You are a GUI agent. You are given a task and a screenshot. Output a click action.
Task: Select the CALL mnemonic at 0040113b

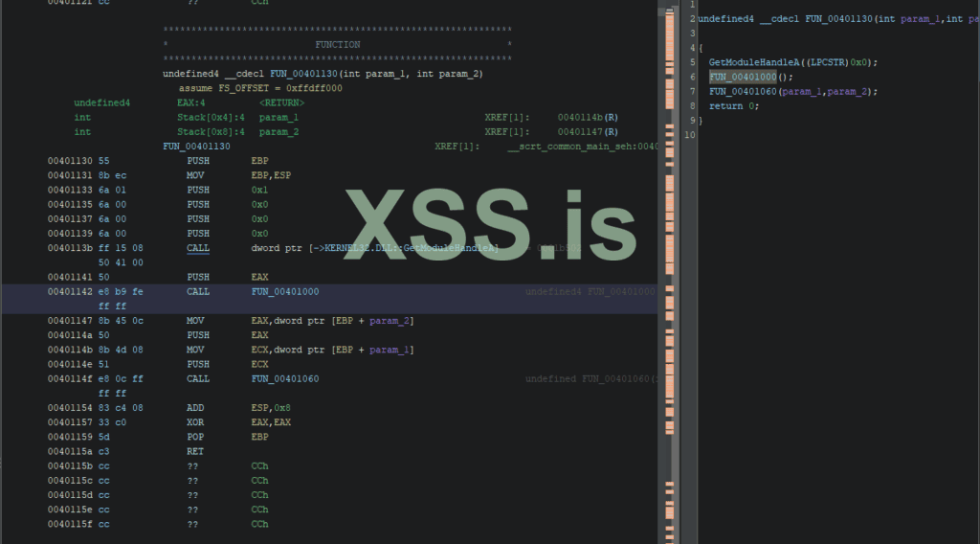click(x=198, y=248)
